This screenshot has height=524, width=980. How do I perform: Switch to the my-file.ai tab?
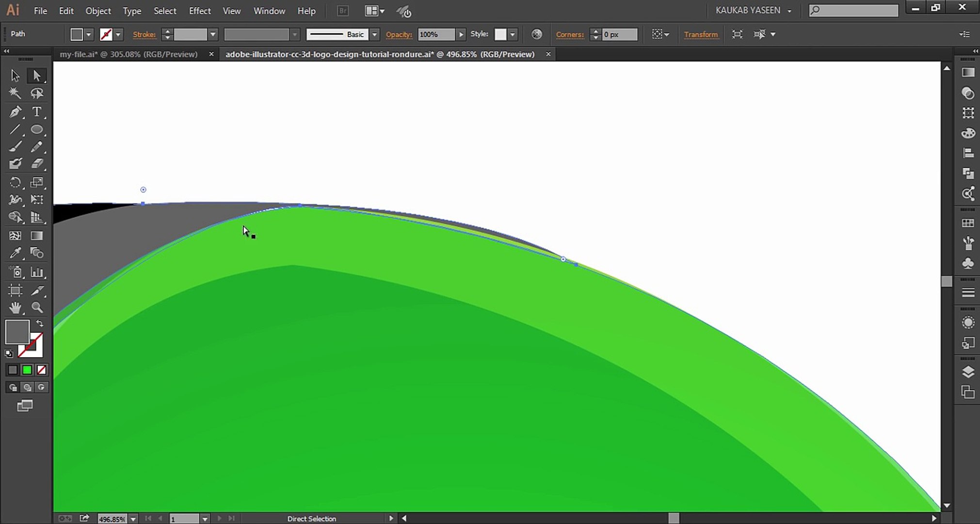129,54
